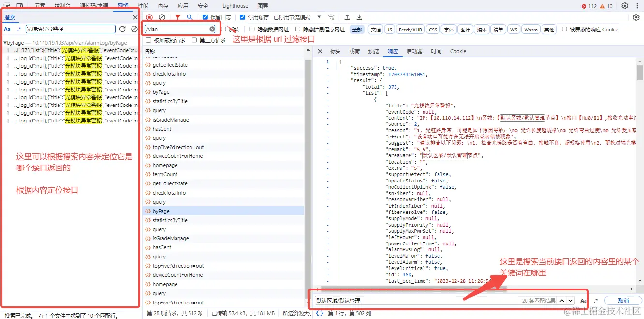Click the 取消 button in response search
The image size is (644, 319).
(x=623, y=301)
